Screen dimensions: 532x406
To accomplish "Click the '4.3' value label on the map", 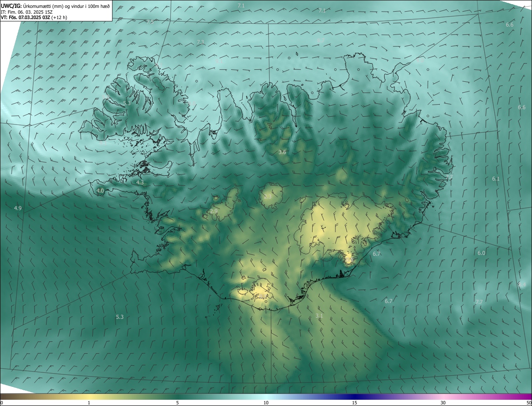I will click(140, 182).
